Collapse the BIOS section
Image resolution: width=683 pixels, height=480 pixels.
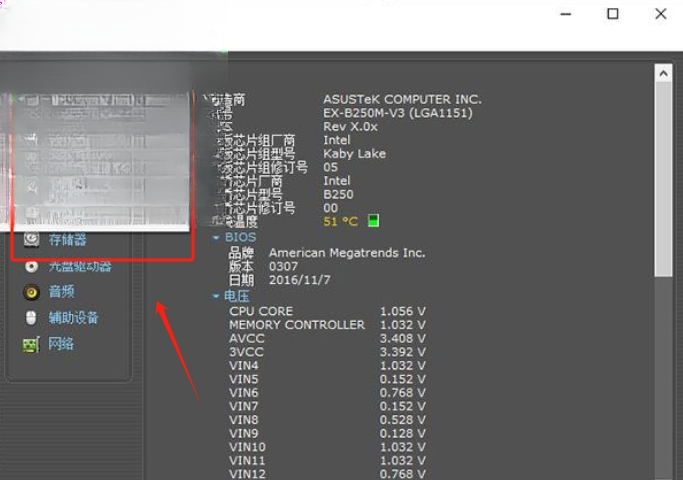[x=216, y=238]
